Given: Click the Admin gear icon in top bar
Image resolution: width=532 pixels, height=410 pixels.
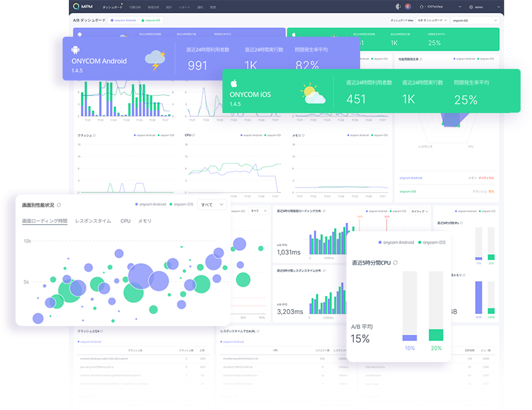Looking at the screenshot, I should 471,7.
